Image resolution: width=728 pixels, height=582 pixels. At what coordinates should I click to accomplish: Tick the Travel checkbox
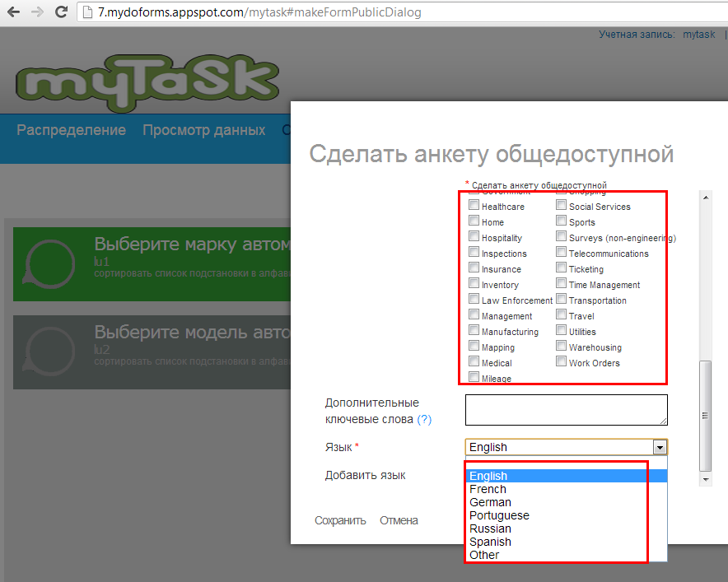coord(561,315)
